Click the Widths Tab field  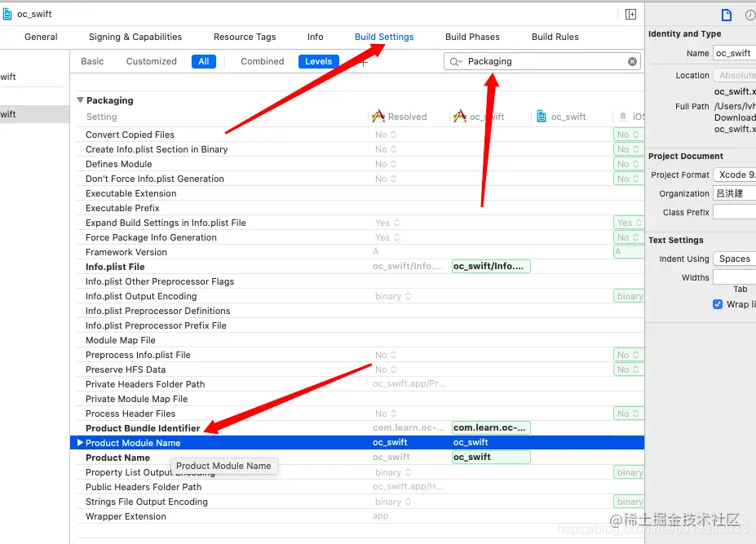pos(734,277)
